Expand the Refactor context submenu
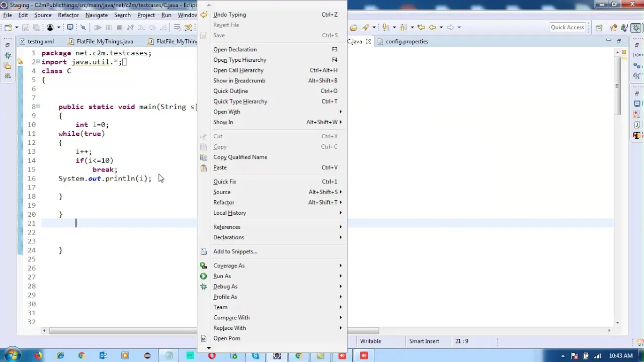The image size is (644, 362). click(x=272, y=202)
